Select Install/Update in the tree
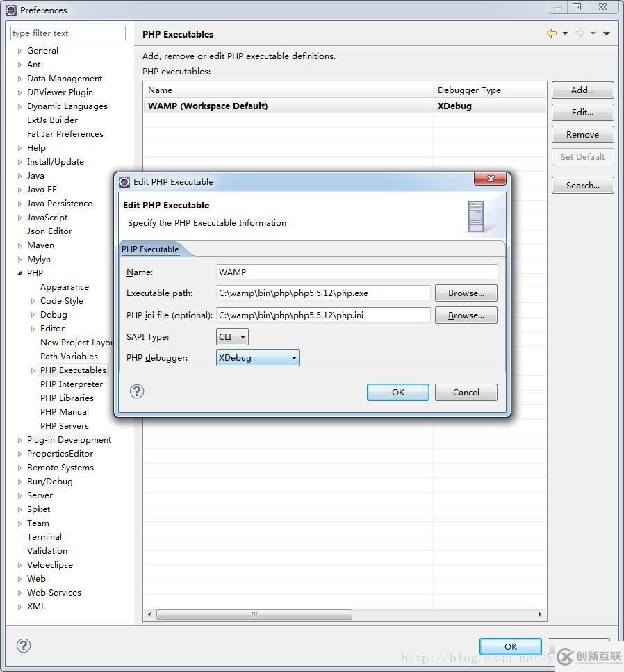Image resolution: width=624 pixels, height=672 pixels. (56, 161)
